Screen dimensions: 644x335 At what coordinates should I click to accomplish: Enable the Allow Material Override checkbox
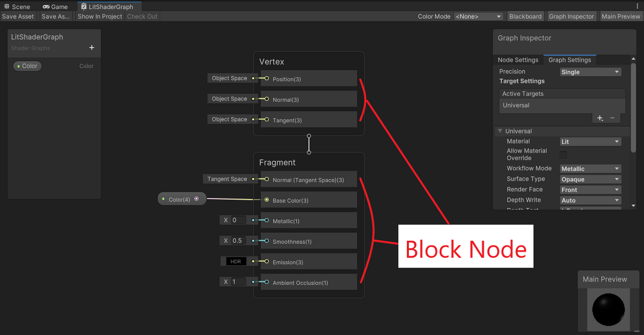(x=563, y=154)
